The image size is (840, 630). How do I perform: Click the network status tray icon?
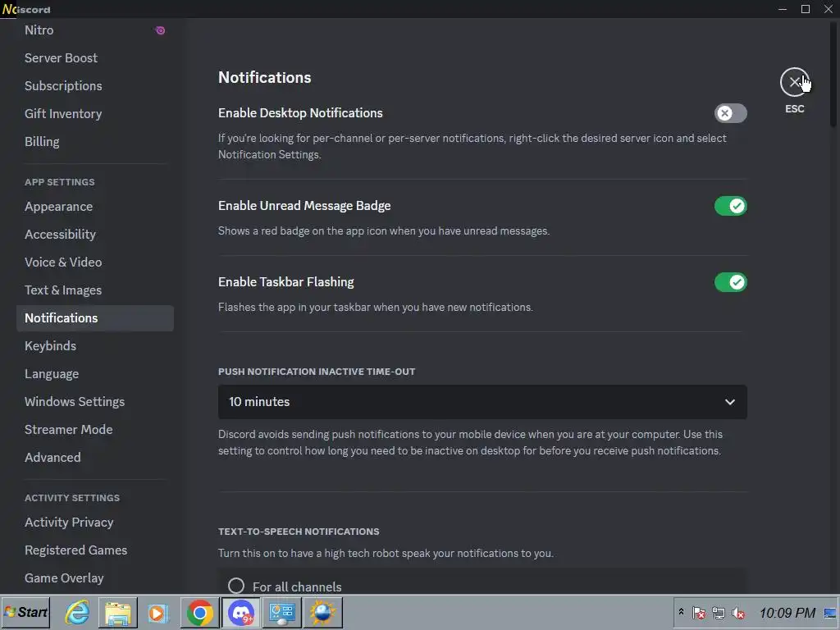point(719,612)
